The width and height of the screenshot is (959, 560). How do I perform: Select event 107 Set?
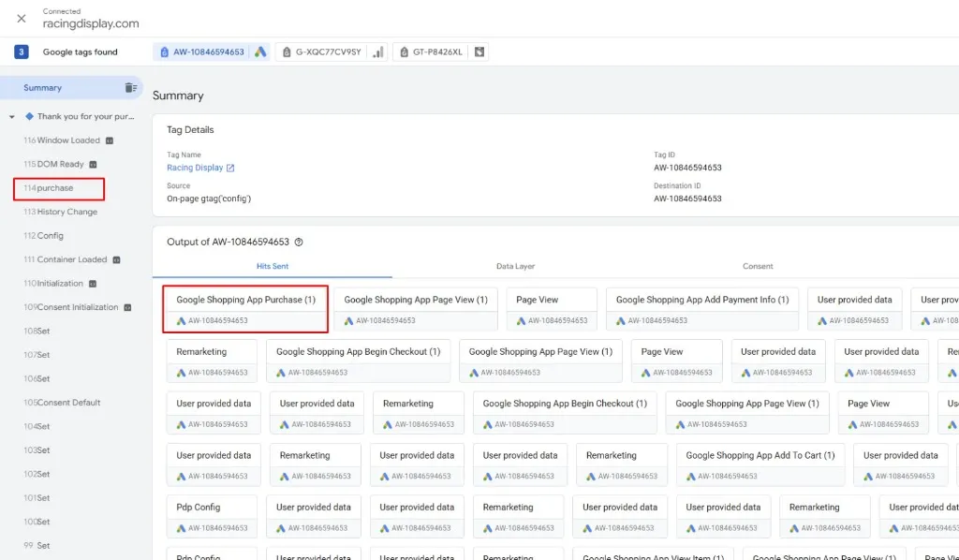click(37, 355)
